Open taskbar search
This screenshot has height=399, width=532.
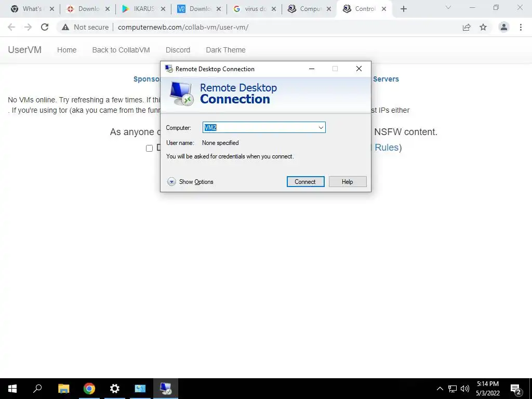[37, 389]
